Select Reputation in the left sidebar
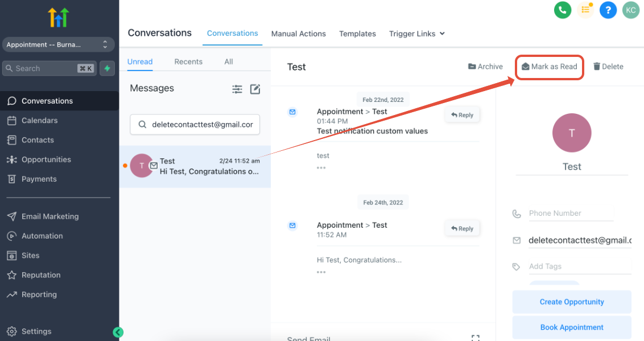The width and height of the screenshot is (644, 341). tap(42, 275)
